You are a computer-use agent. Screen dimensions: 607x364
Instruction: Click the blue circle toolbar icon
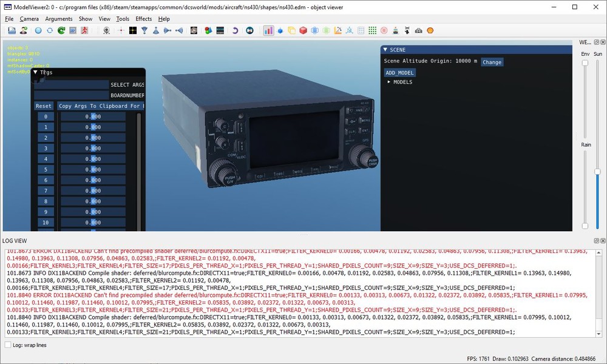(38, 30)
